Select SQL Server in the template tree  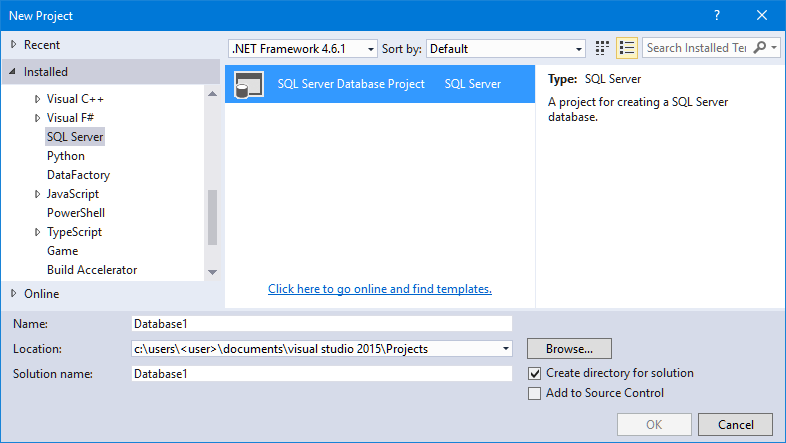(75, 137)
